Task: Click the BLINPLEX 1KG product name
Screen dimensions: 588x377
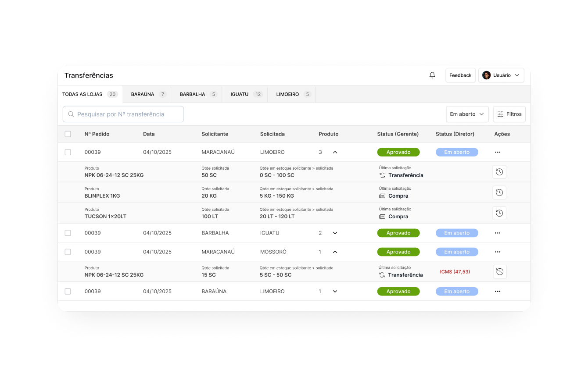Action: 102,196
